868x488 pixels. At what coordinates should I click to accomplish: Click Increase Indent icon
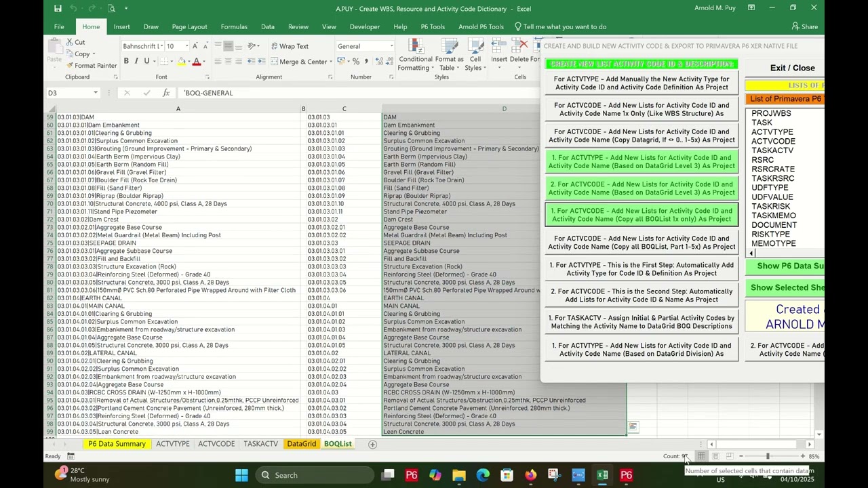(262, 62)
